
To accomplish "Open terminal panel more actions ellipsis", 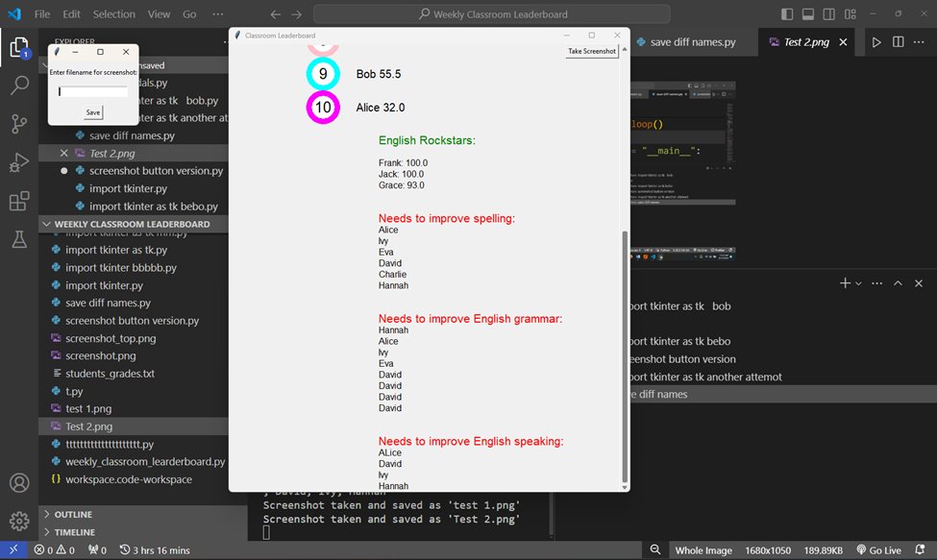I will pyautogui.click(x=876, y=283).
